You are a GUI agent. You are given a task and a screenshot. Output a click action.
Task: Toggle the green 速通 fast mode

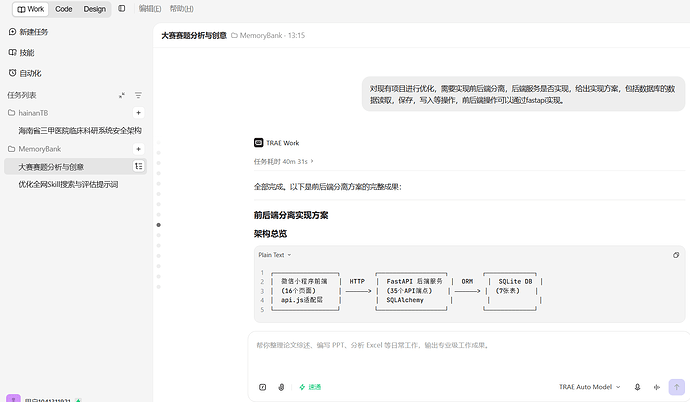tap(310, 387)
